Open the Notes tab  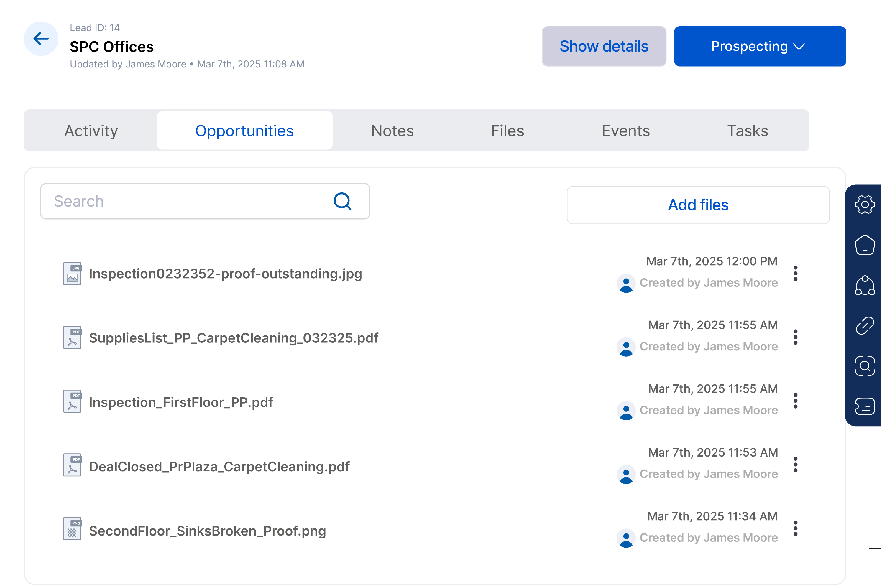pos(392,131)
